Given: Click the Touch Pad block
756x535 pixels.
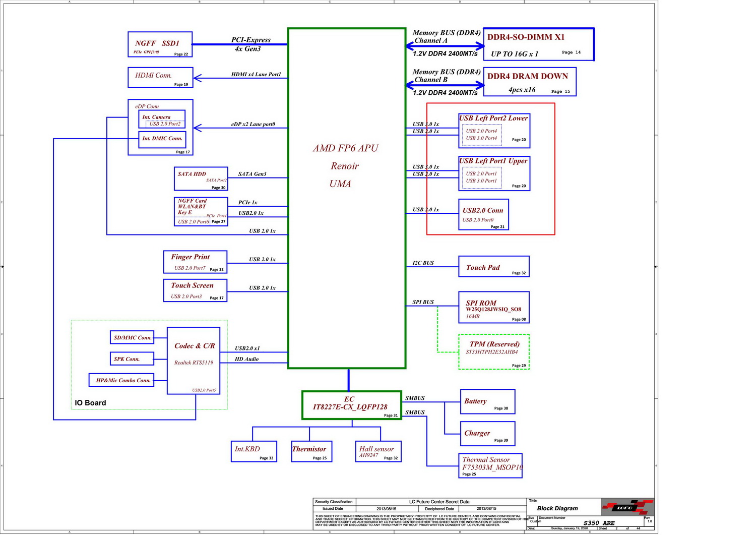Looking at the screenshot, I should tap(493, 266).
